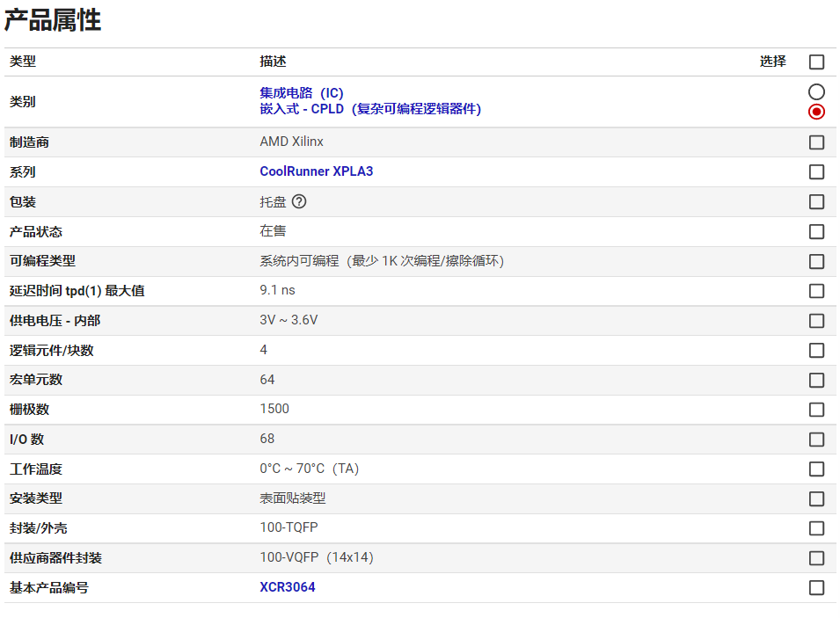This screenshot has height=618, width=840.
Task: Open the 嵌入式 - CPLD category link
Action: (x=370, y=109)
